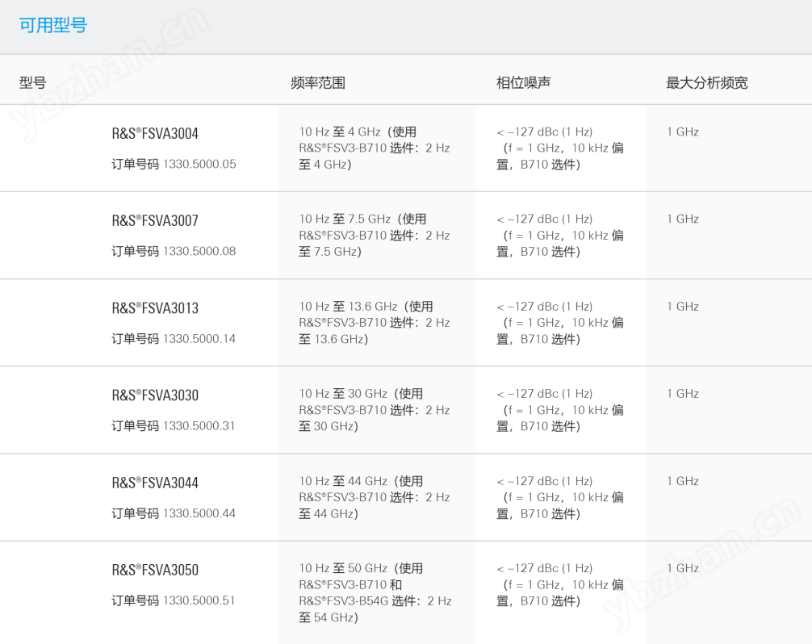Click the 10 Hz 至 13.6 GHz frequency cell
Screen dimensions: 812x644
374,323
